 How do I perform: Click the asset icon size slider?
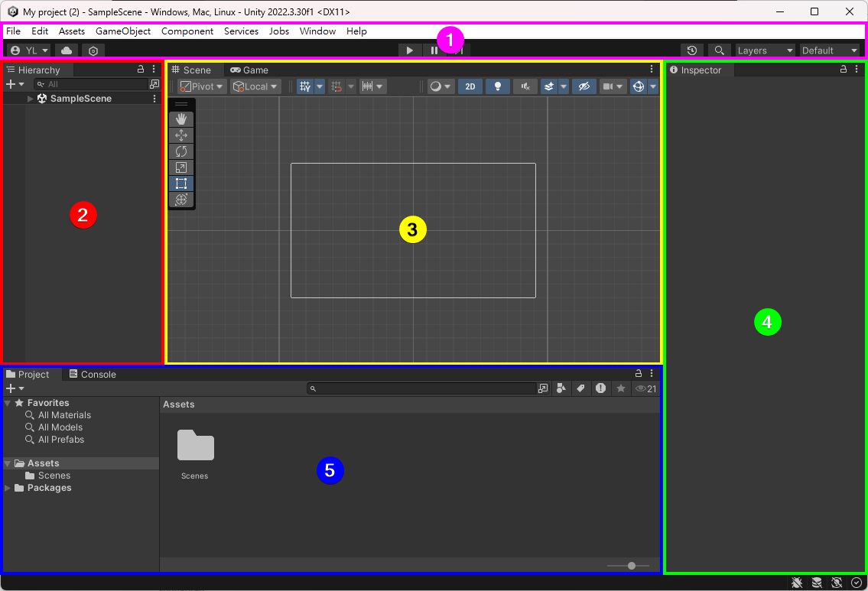tap(631, 566)
